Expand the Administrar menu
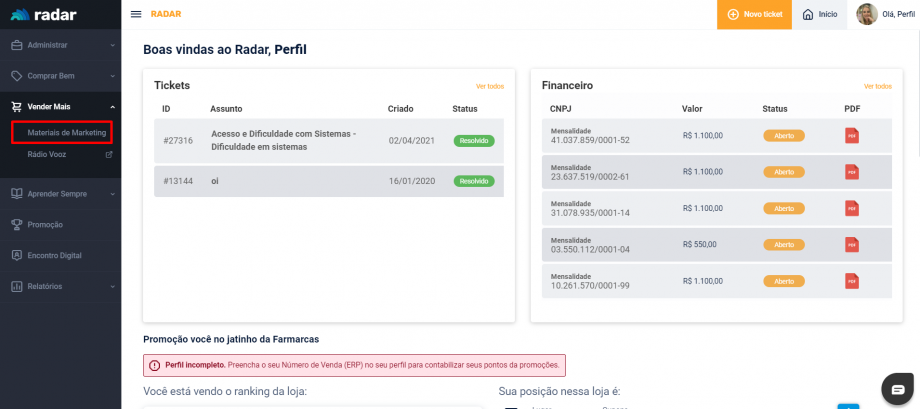This screenshot has height=409, width=920. [x=61, y=45]
